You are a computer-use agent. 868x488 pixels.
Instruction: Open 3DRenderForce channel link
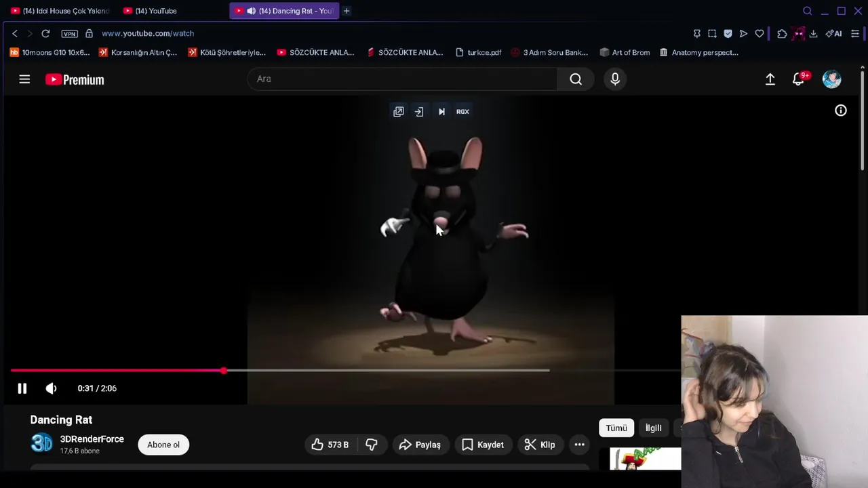coord(92,439)
